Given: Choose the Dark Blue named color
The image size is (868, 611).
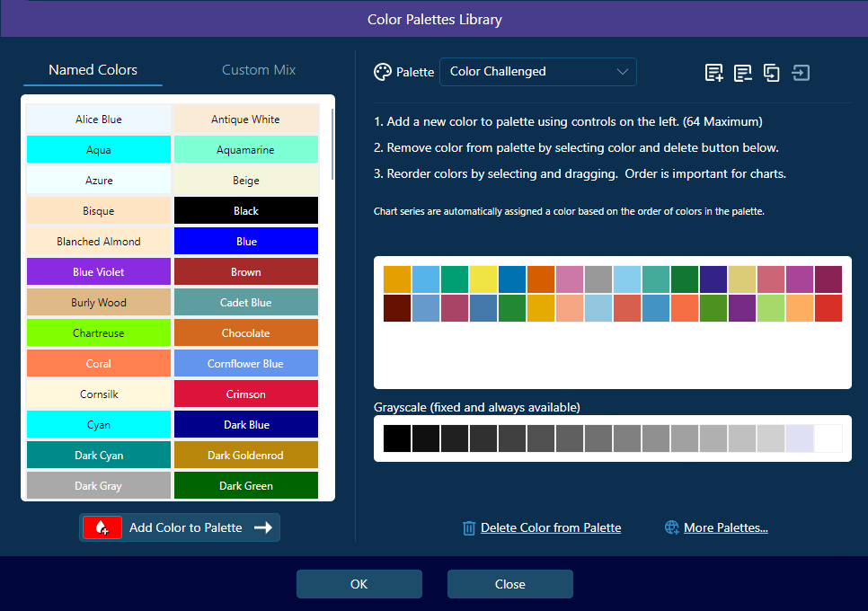Looking at the screenshot, I should [246, 424].
